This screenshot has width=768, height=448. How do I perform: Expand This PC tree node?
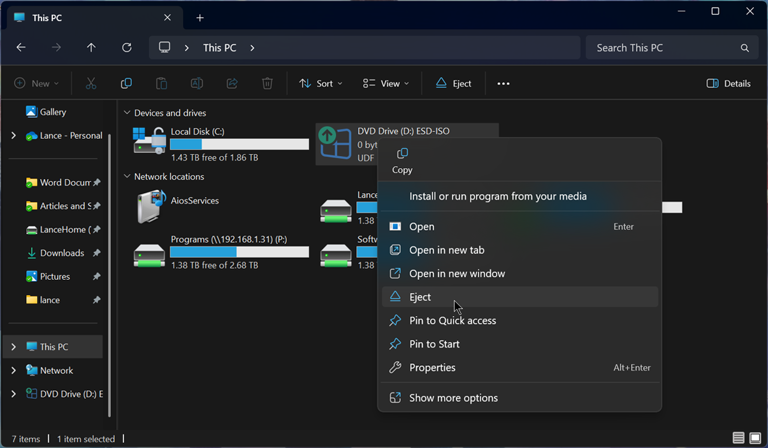[14, 347]
